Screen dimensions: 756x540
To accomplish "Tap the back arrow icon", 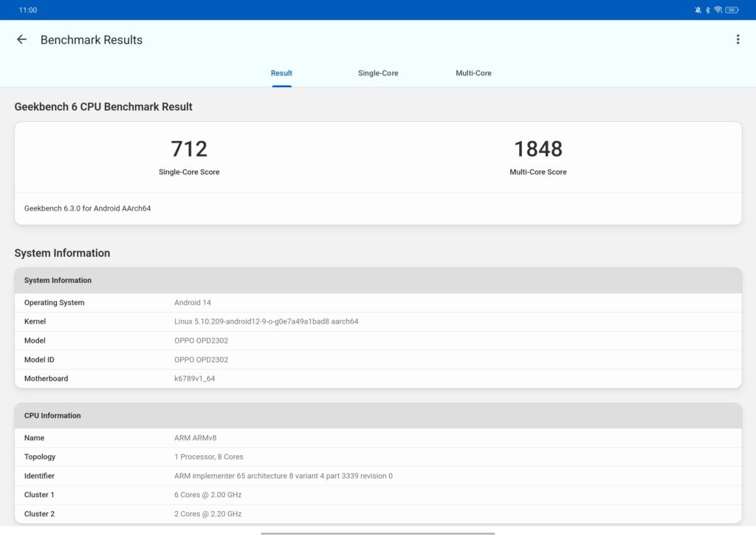I will [x=21, y=40].
